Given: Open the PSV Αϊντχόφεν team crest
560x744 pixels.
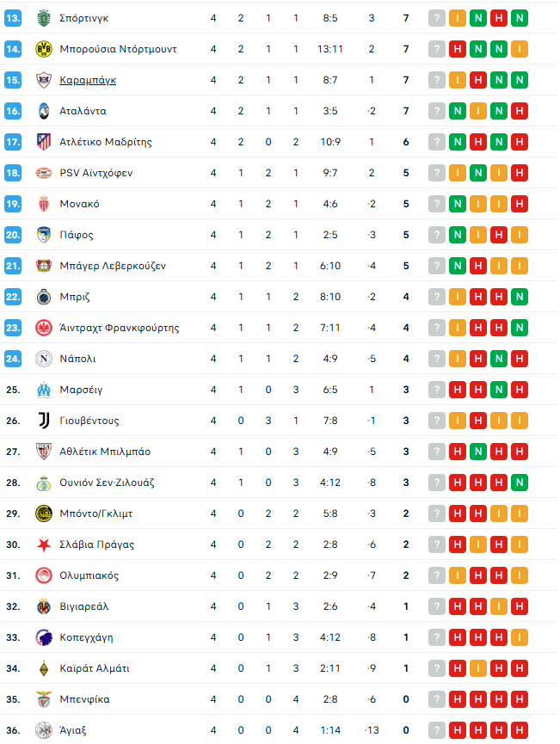Looking at the screenshot, I should tap(44, 173).
